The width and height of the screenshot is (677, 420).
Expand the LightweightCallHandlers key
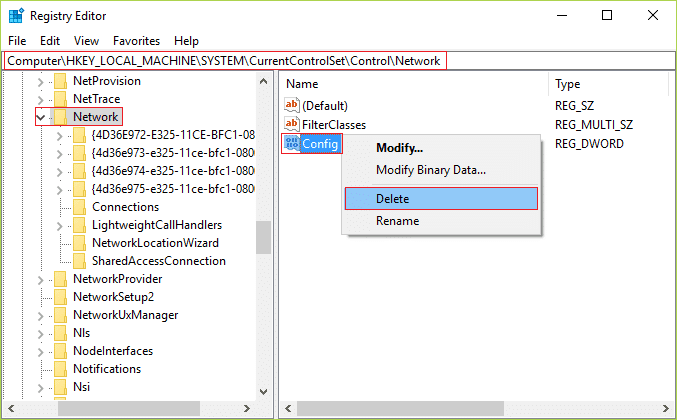(x=60, y=226)
